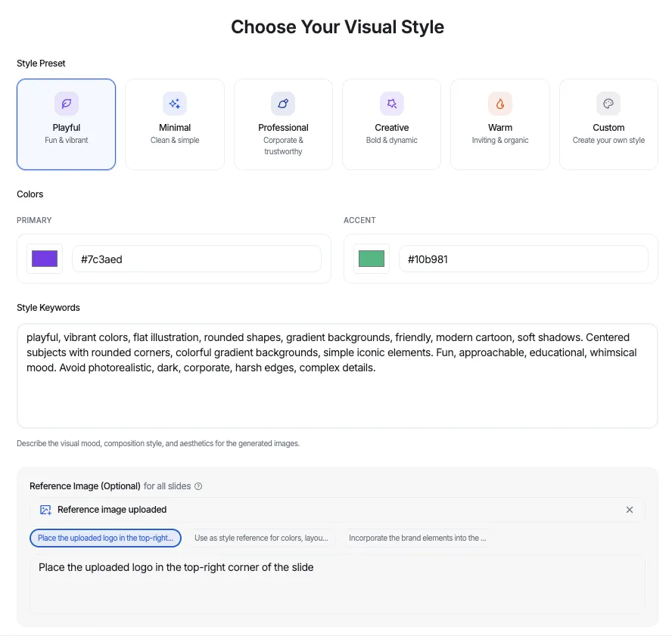
Task: Click the Warm flame icon
Action: coord(499,104)
